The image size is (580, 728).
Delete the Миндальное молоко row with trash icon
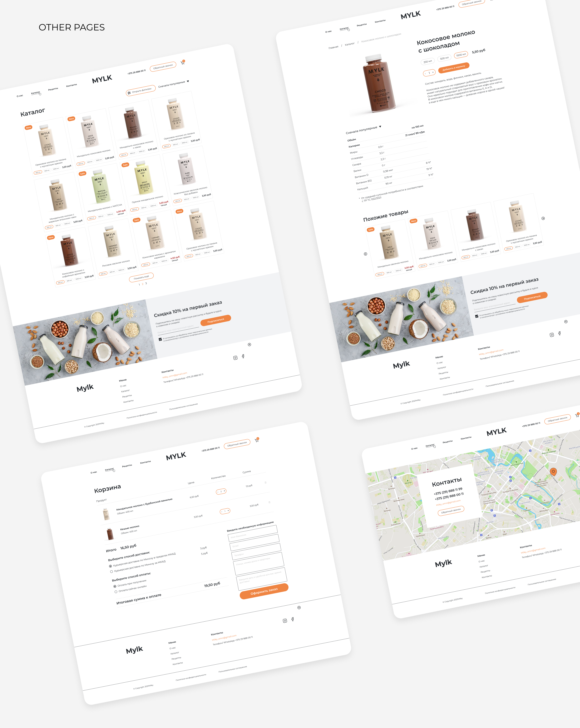point(266,482)
